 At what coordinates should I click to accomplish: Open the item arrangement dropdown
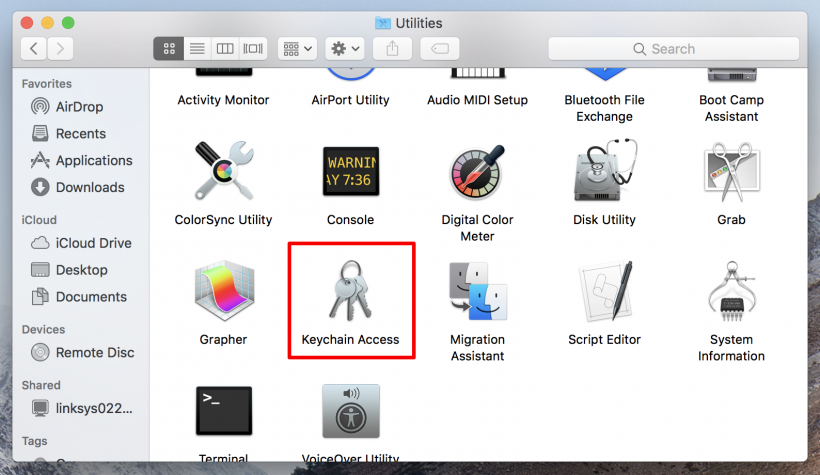click(x=297, y=49)
